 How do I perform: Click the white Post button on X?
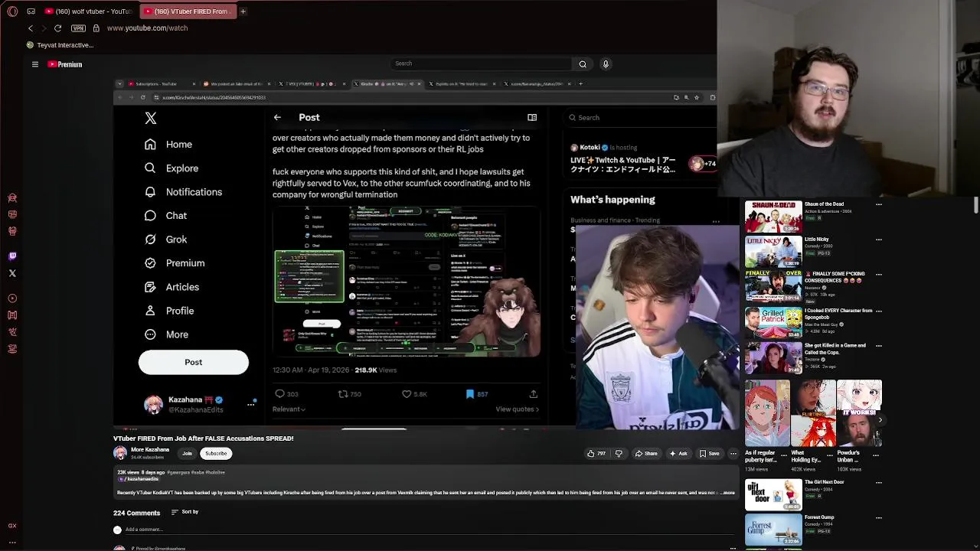pyautogui.click(x=194, y=362)
